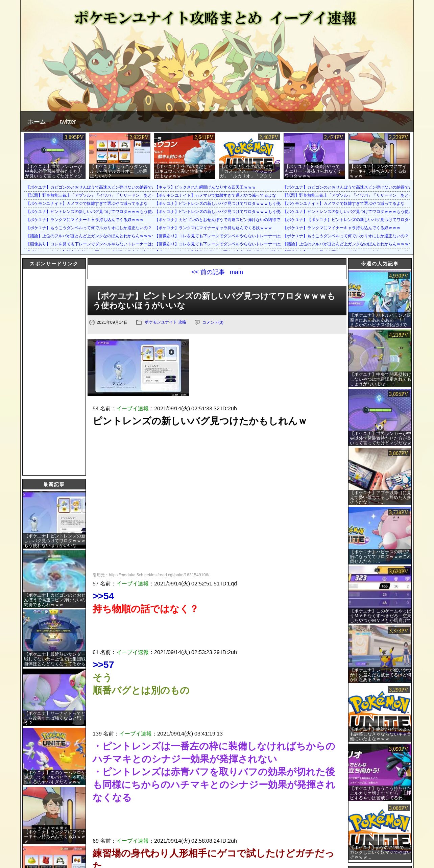This screenshot has height=868, width=434.
Task: Click the clock icon beside 2021年09月14日
Action: pos(92,322)
